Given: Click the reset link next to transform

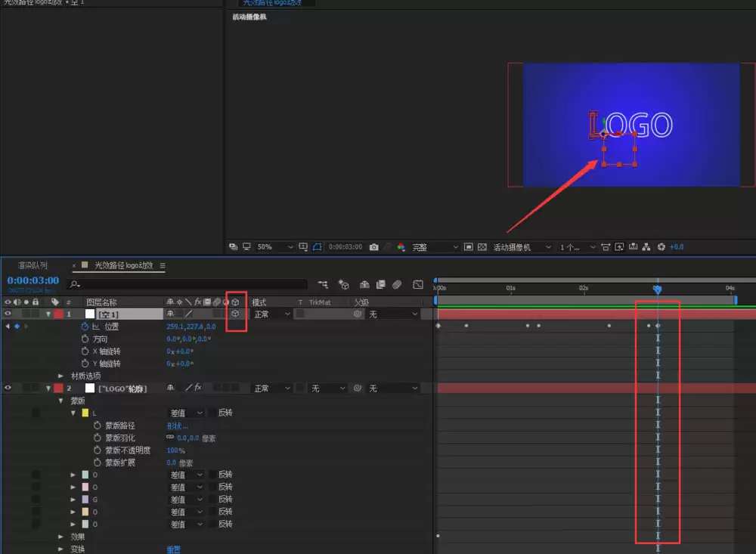Looking at the screenshot, I should tap(174, 549).
